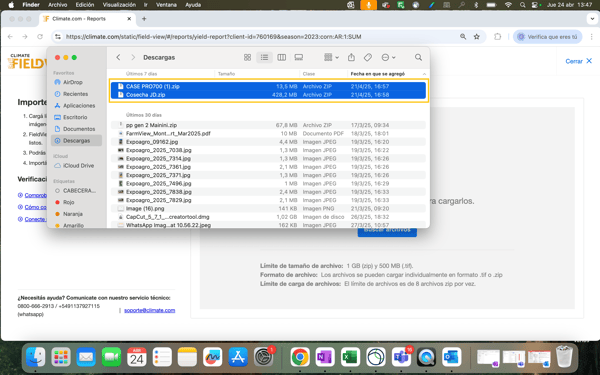Screen dimensions: 600x375
Task: Open Finder window search magnifier
Action: point(418,57)
